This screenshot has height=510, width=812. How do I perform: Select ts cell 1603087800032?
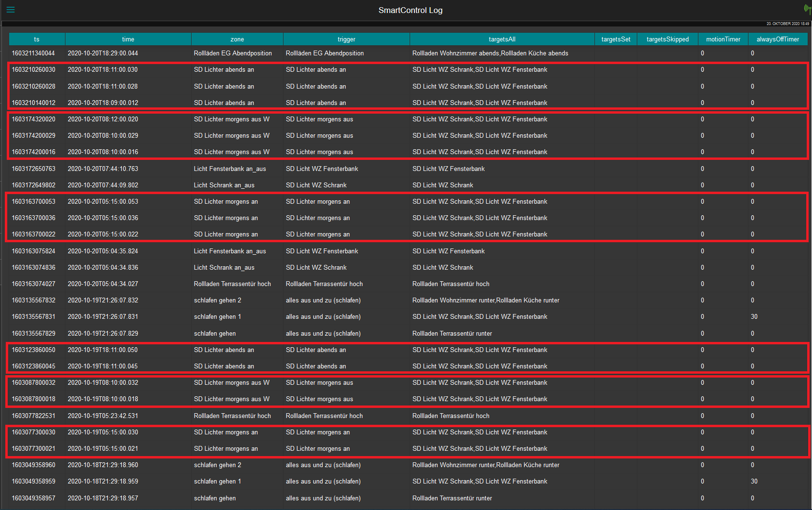point(33,382)
